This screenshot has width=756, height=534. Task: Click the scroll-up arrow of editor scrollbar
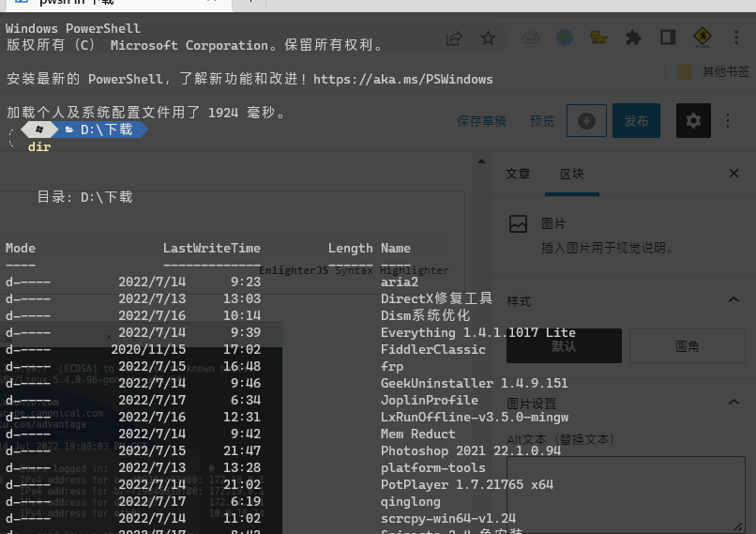(481, 161)
